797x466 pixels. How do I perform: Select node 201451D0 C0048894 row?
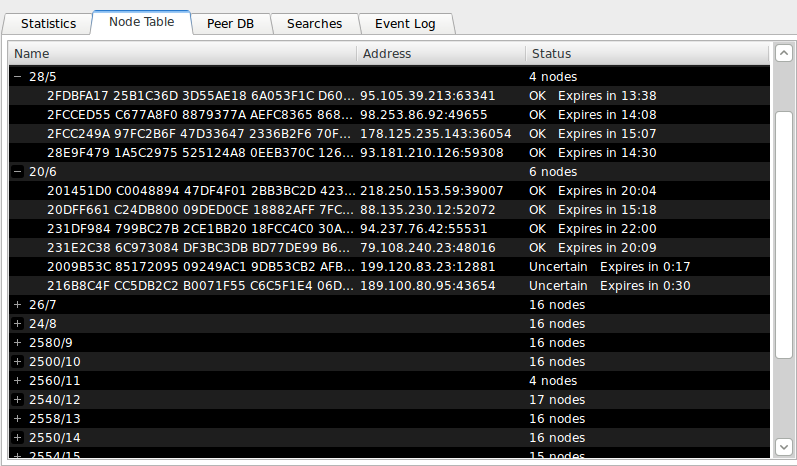(x=389, y=191)
